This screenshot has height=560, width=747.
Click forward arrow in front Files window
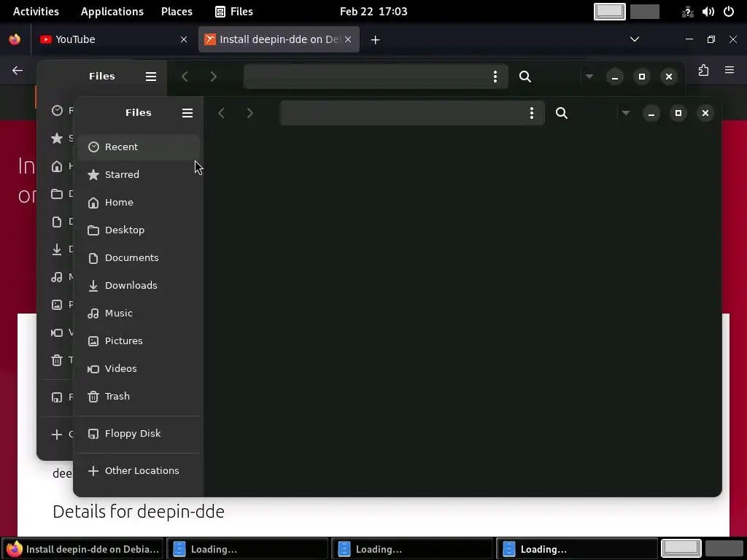click(249, 113)
